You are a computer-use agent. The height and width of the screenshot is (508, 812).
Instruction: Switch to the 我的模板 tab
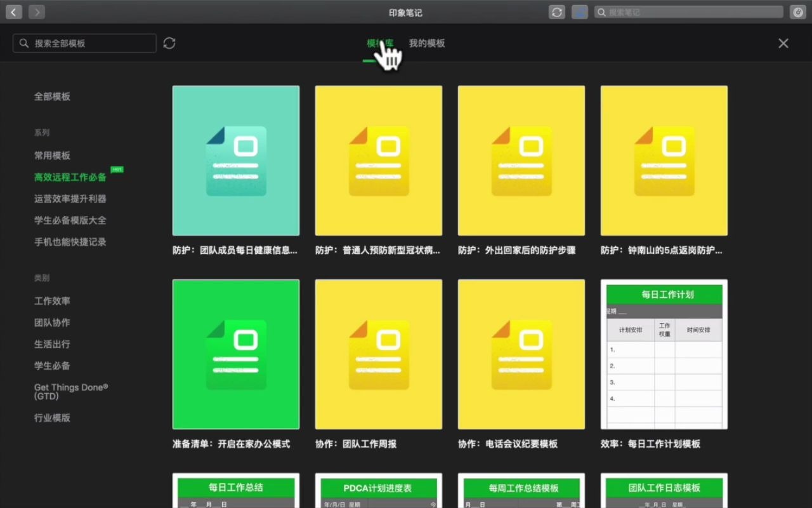click(428, 43)
